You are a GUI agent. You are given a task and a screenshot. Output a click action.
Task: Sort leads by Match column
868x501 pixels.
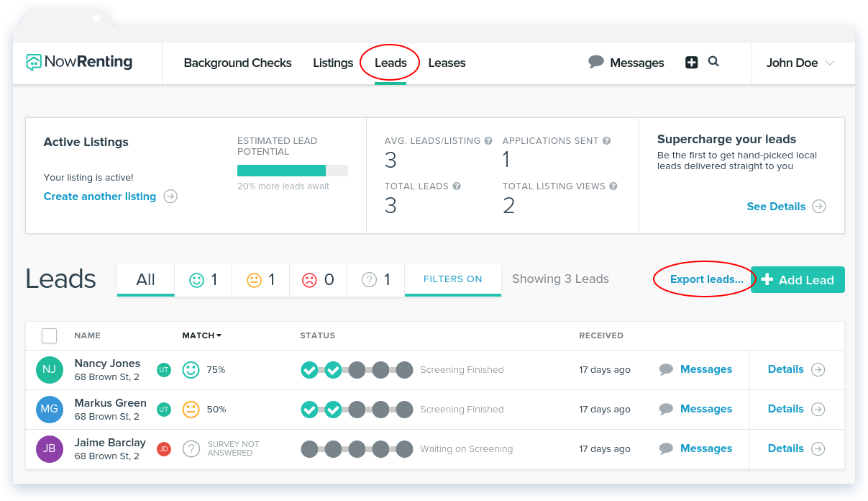(202, 335)
